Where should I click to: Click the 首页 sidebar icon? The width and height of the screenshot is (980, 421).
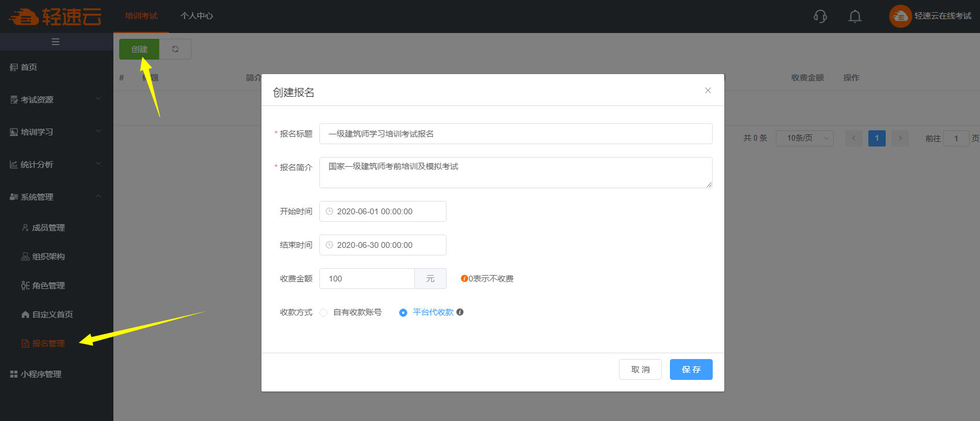pos(14,67)
